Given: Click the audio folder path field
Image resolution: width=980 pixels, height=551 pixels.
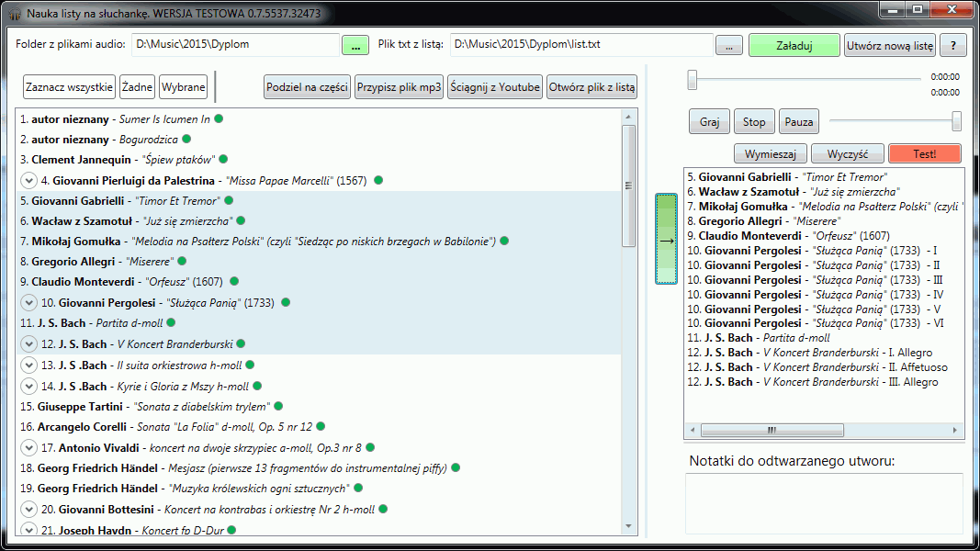Looking at the screenshot, I should (236, 44).
